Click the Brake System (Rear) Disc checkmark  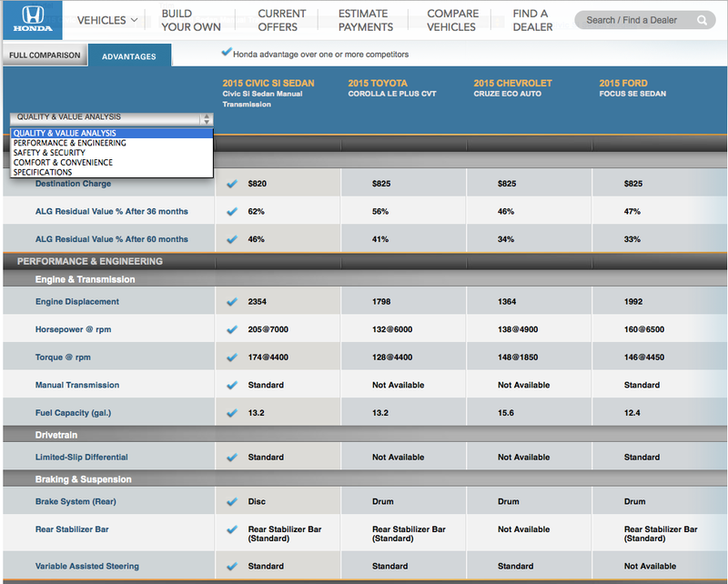pos(232,501)
